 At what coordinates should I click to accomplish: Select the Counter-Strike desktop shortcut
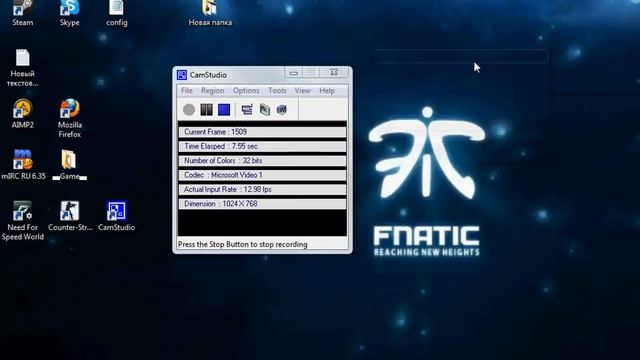click(x=70, y=216)
